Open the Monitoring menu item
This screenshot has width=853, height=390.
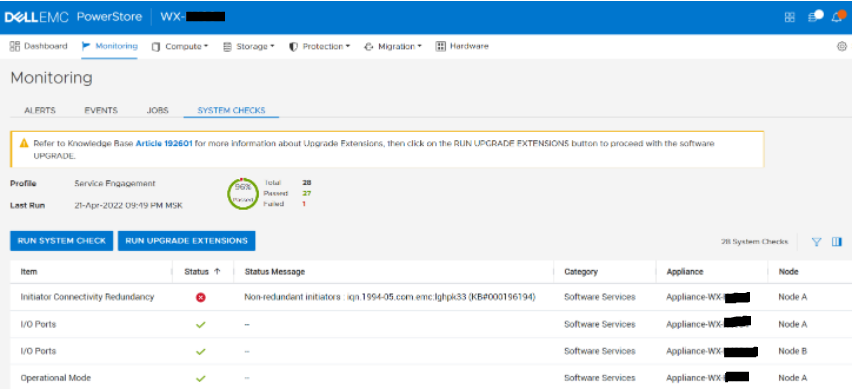[109, 46]
